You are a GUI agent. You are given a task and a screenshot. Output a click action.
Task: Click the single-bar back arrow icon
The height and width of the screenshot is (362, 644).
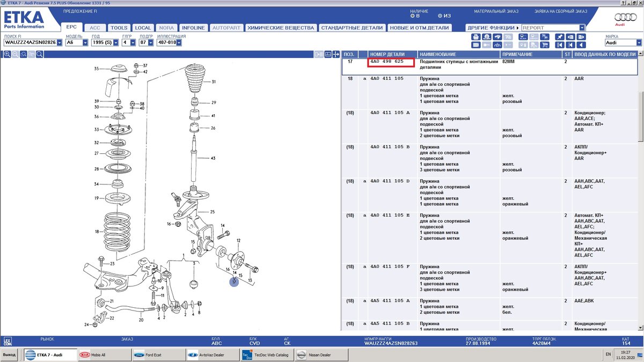(570, 45)
